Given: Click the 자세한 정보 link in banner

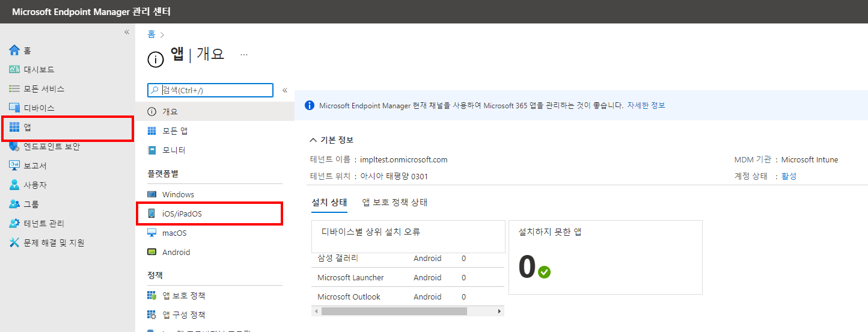Looking at the screenshot, I should 646,105.
